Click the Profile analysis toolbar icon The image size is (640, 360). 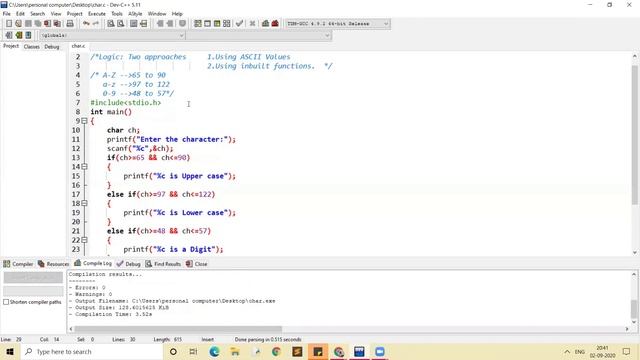265,24
